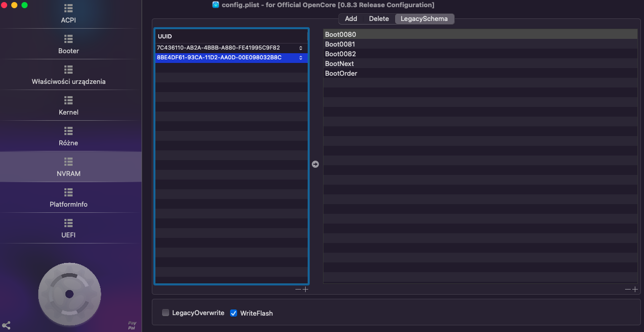
Task: Click the share icon at sidebar bottom
Action: (x=6, y=325)
